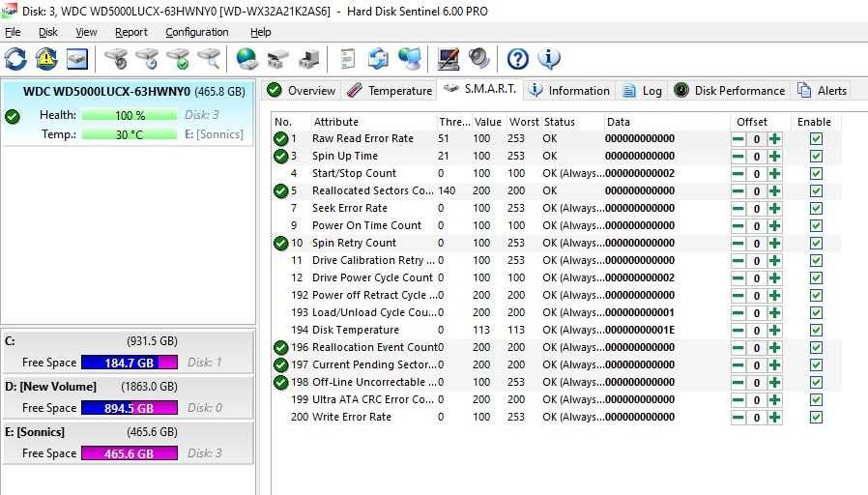The width and height of the screenshot is (868, 495).
Task: Open the Disk menu
Action: click(x=48, y=32)
